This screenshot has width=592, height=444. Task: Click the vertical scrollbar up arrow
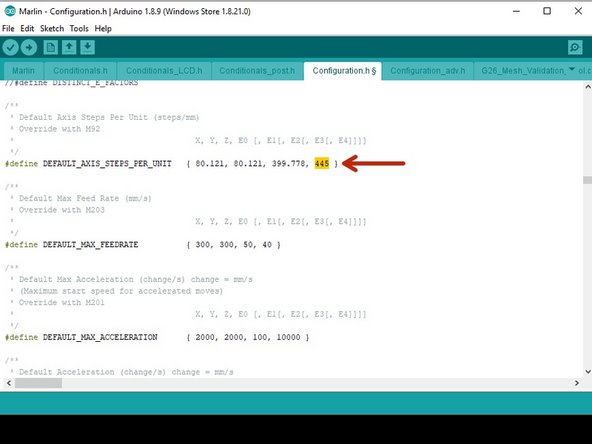click(587, 87)
